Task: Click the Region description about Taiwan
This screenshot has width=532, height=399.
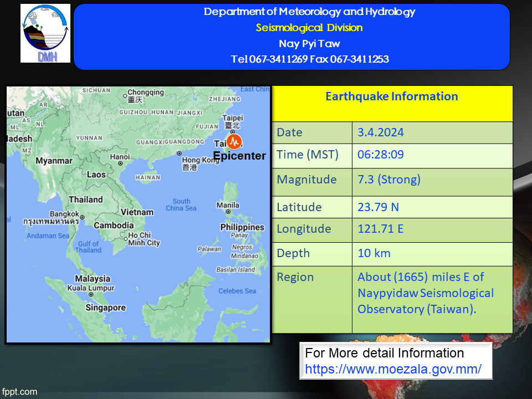Action: coord(426,293)
